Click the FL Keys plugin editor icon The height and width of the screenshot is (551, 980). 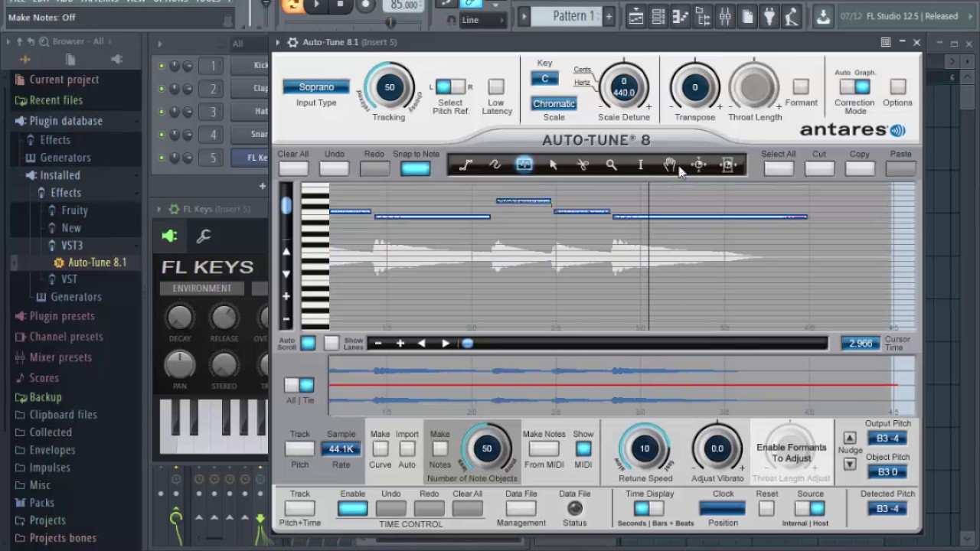(x=170, y=236)
